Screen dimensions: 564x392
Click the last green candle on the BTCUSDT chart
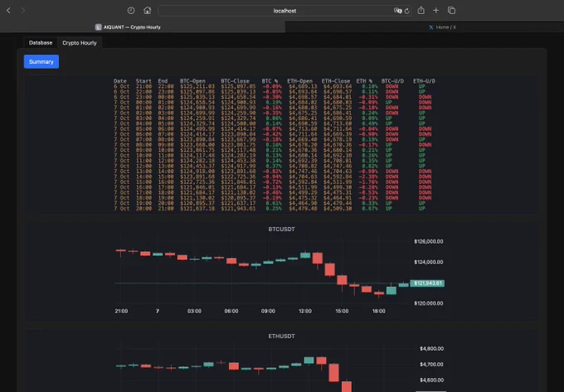(404, 284)
